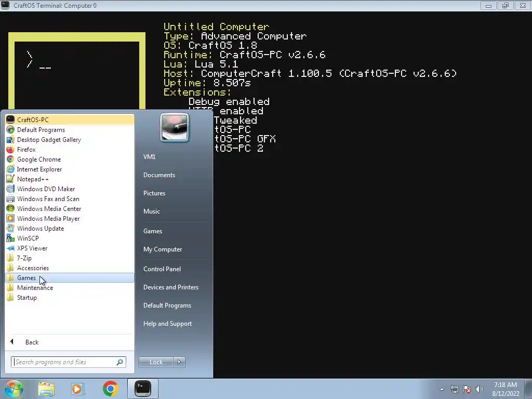532x399 pixels.
Task: Click the 'Untitled Computer' heading text
Action: click(216, 26)
